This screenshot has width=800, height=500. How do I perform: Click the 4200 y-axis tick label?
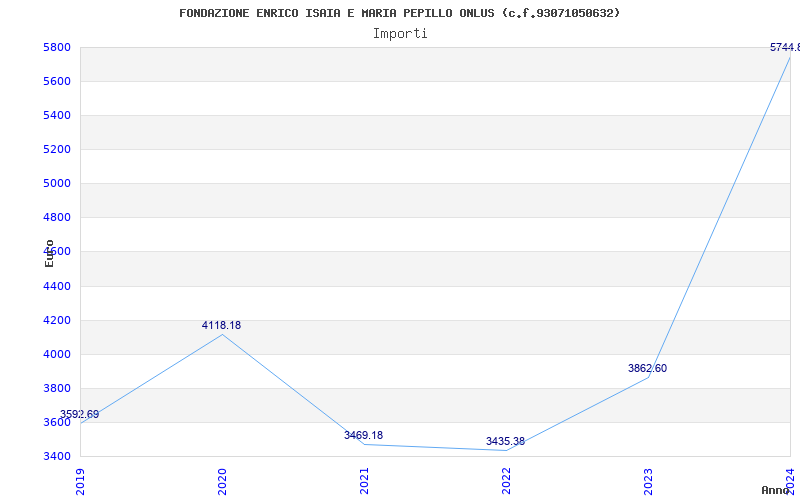(x=57, y=320)
